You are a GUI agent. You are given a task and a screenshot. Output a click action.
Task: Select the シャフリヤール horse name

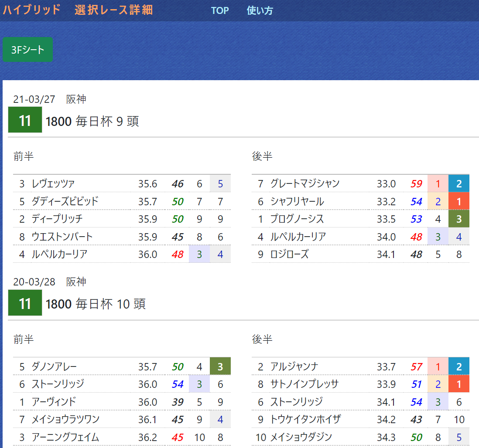(297, 201)
